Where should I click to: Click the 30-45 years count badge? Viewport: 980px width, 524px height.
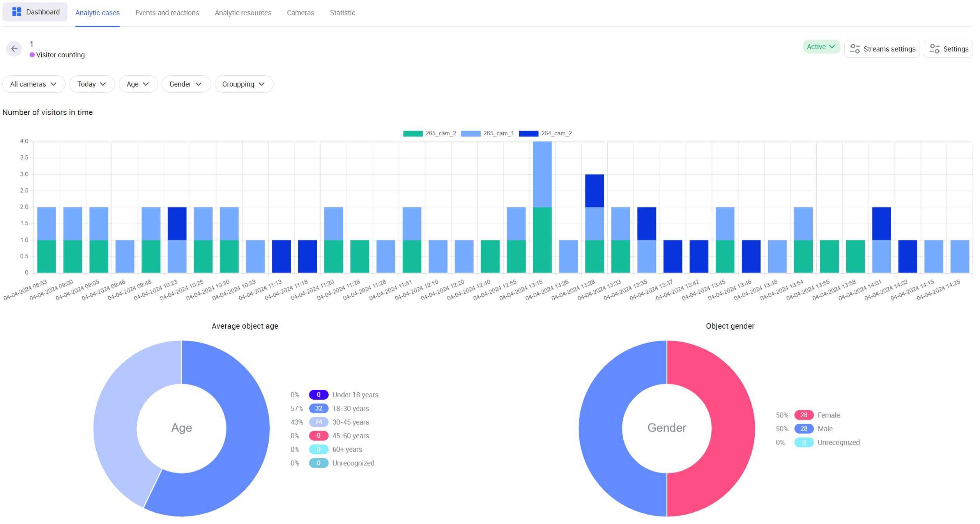pos(318,422)
